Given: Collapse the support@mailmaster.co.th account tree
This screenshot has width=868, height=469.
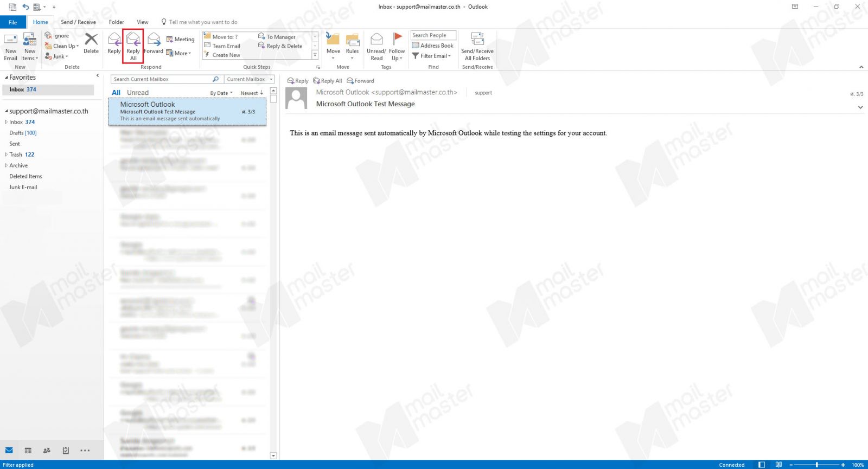Looking at the screenshot, I should coord(7,111).
